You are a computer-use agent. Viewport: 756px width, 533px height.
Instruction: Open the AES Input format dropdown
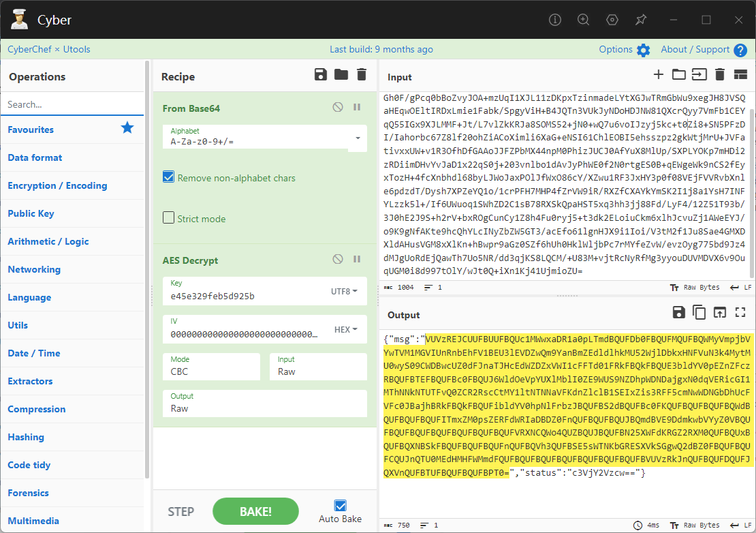click(318, 367)
